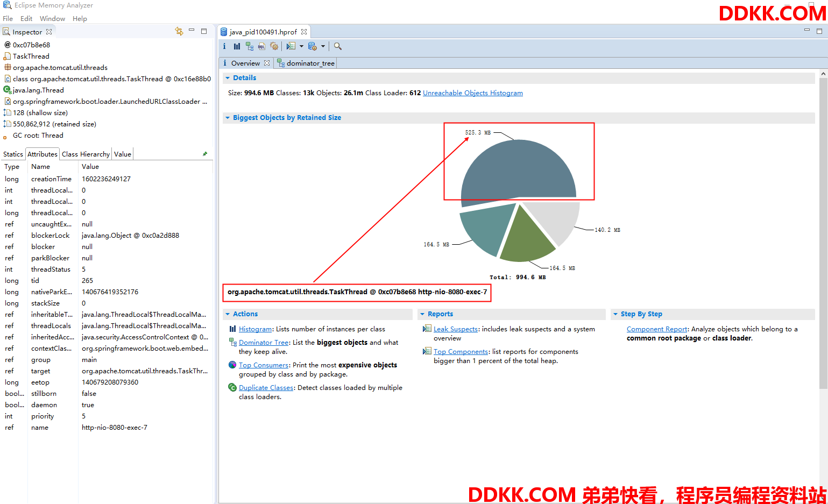Click the java.lang.Thread superclass icon

click(x=7, y=90)
